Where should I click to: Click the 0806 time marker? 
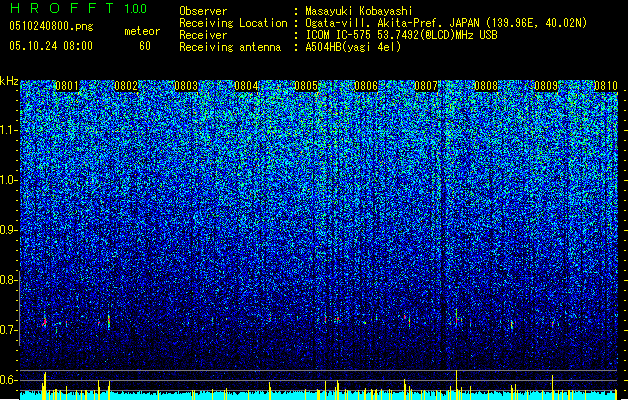point(366,86)
